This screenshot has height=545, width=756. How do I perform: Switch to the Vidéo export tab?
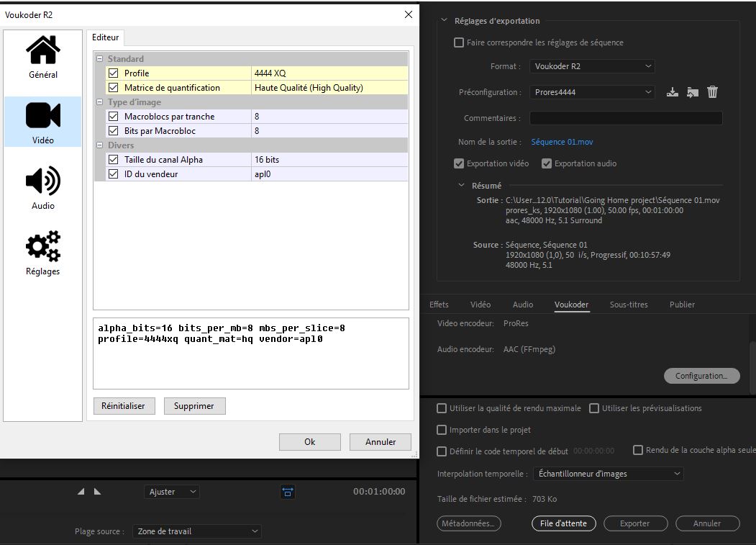481,305
